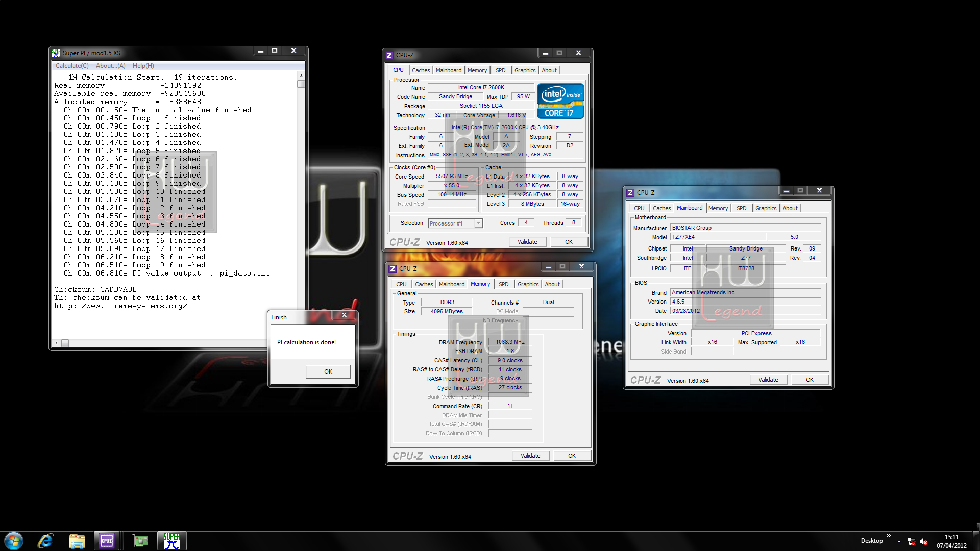980x551 pixels.
Task: Click the BIOSTAR Group manufacturer field
Action: [745, 228]
